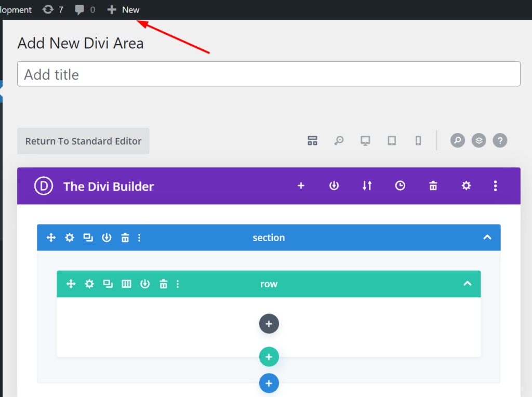Delete the section with trash icon
The width and height of the screenshot is (532, 397).
(x=125, y=237)
